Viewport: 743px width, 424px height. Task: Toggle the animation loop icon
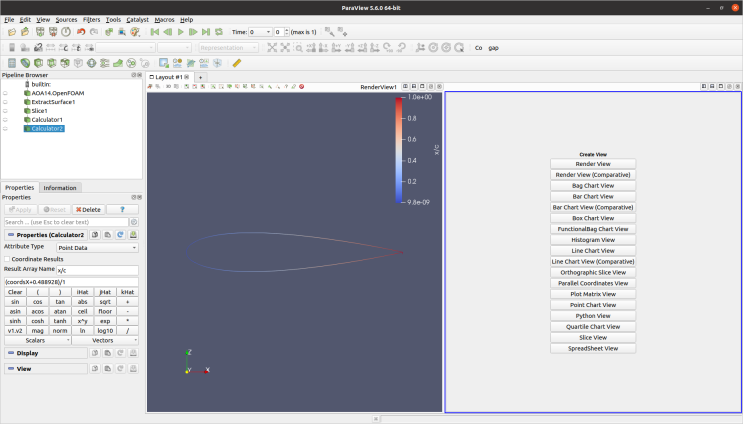219,32
